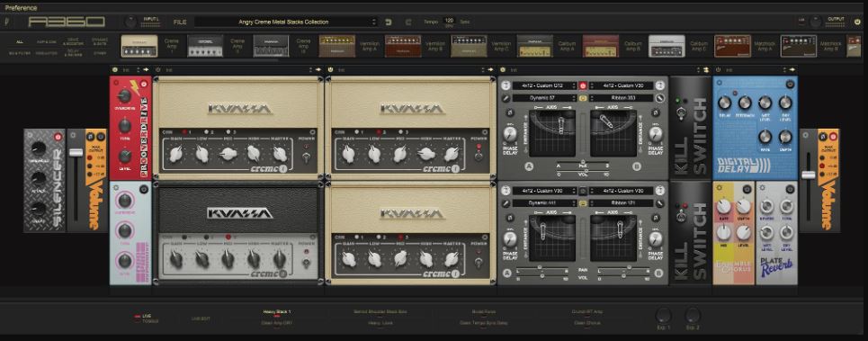The height and width of the screenshot is (341, 868).
Task: Click the wrench icon on the upper cabinet left side
Action: (x=506, y=98)
